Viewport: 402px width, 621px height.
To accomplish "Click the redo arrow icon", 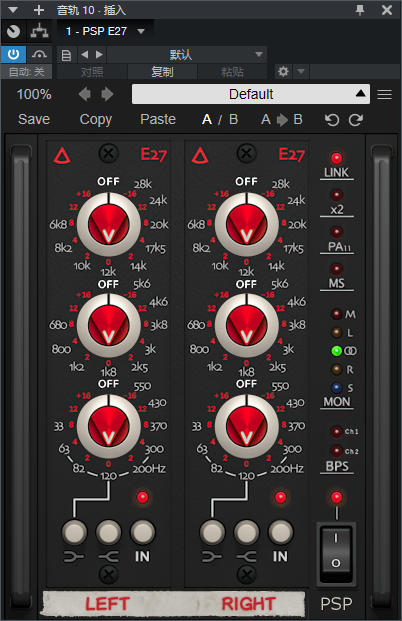I will pos(356,120).
